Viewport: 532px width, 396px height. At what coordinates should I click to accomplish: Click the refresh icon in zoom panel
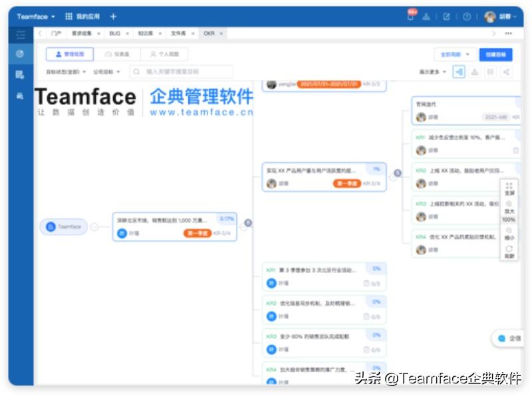pyautogui.click(x=509, y=249)
